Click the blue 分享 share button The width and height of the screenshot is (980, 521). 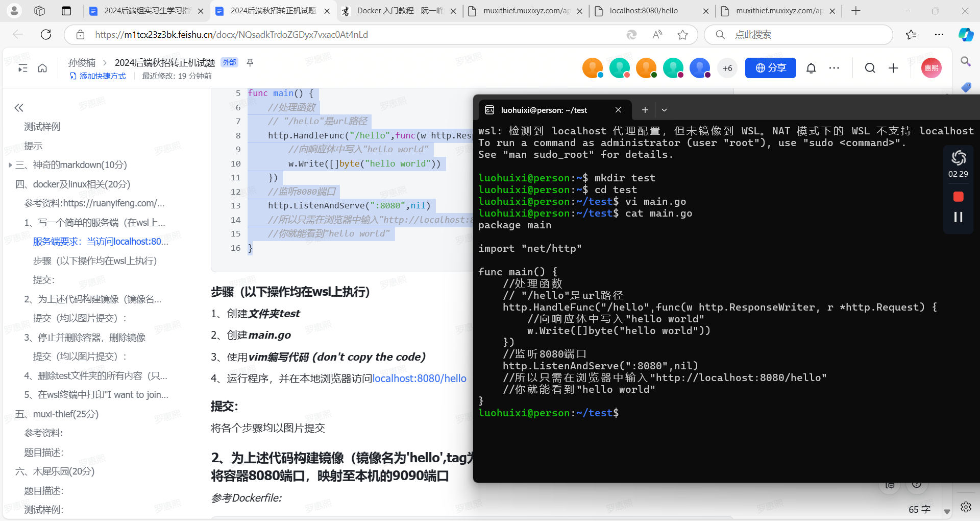point(770,68)
